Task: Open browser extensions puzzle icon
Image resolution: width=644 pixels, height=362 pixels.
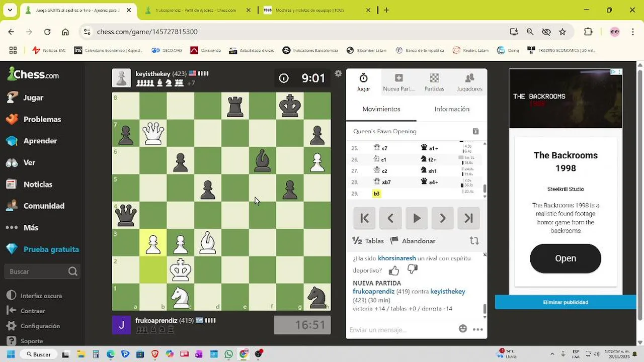Action: click(x=588, y=32)
